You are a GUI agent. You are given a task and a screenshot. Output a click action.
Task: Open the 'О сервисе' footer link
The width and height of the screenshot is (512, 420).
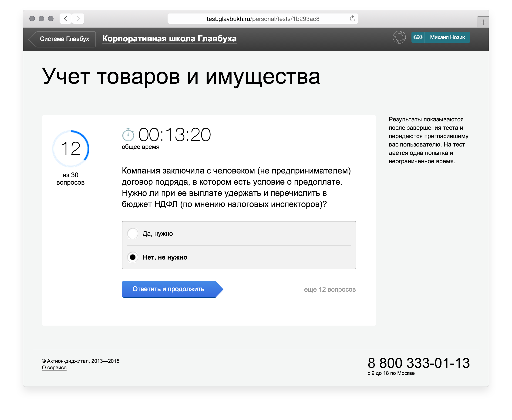click(54, 367)
